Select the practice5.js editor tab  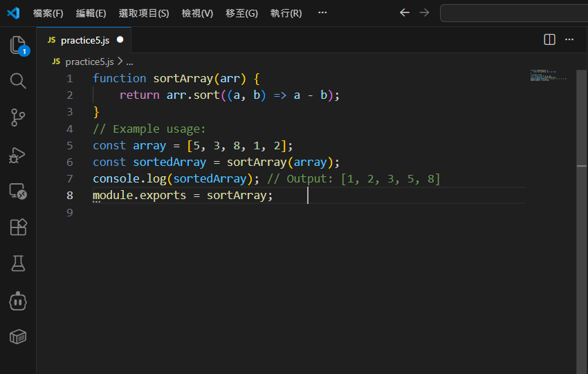pyautogui.click(x=84, y=40)
